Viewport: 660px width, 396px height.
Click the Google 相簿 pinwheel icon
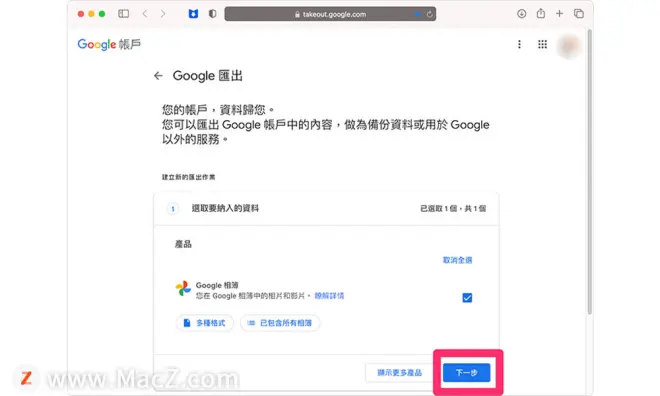[x=183, y=289]
